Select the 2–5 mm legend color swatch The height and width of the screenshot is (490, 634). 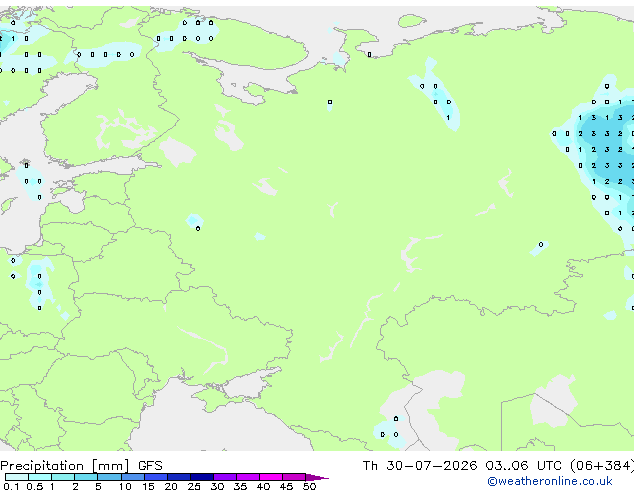(x=86, y=477)
